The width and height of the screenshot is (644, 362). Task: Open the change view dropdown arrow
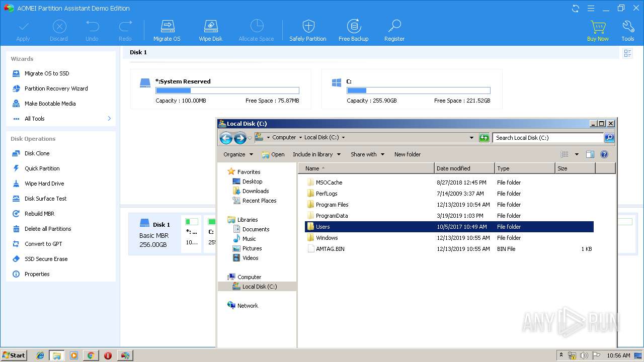pyautogui.click(x=577, y=154)
